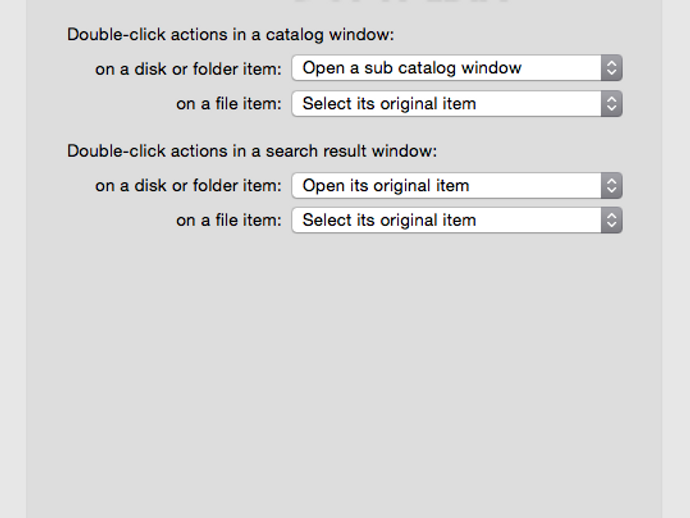This screenshot has height=518, width=690.
Task: Click search result "on a disk or folder item" label
Action: point(188,186)
